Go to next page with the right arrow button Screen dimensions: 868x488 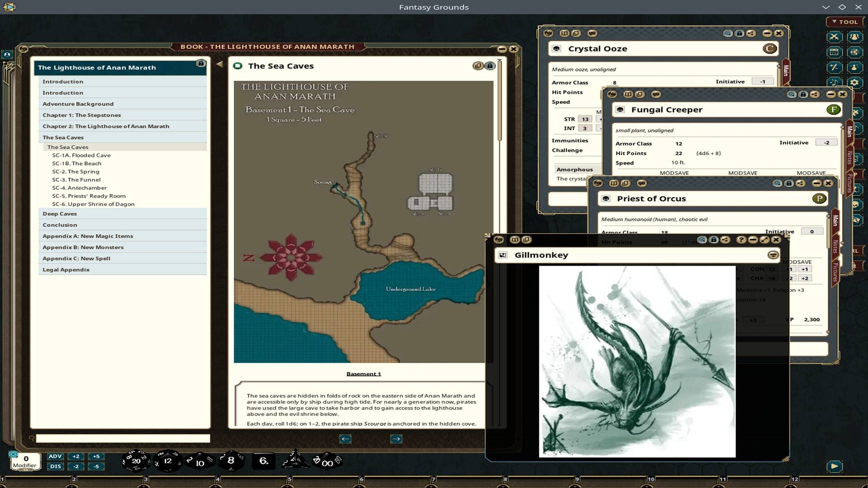click(x=396, y=439)
